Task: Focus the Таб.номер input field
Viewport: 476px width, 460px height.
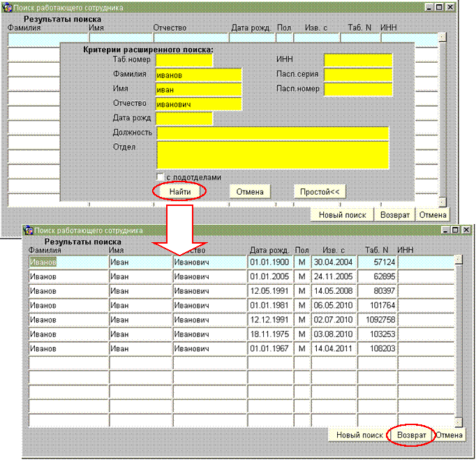Action: (184, 60)
